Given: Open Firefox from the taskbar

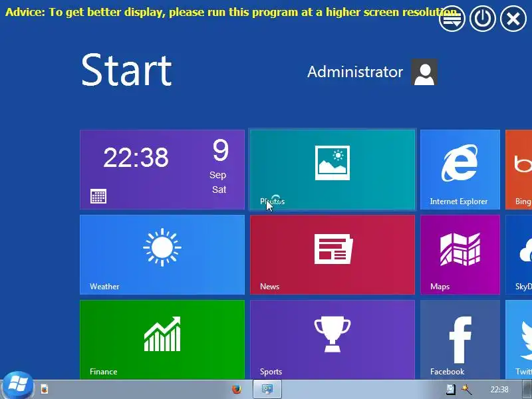Looking at the screenshot, I should [x=237, y=389].
